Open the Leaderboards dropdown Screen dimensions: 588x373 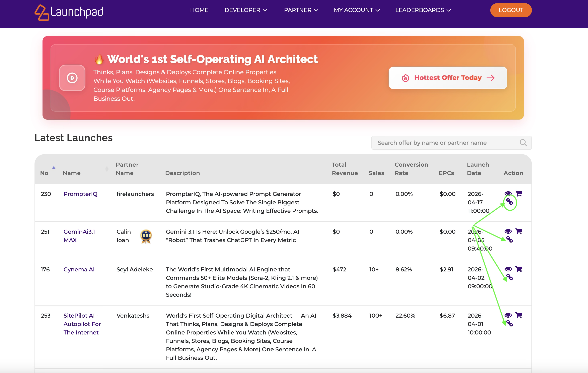[423, 10]
